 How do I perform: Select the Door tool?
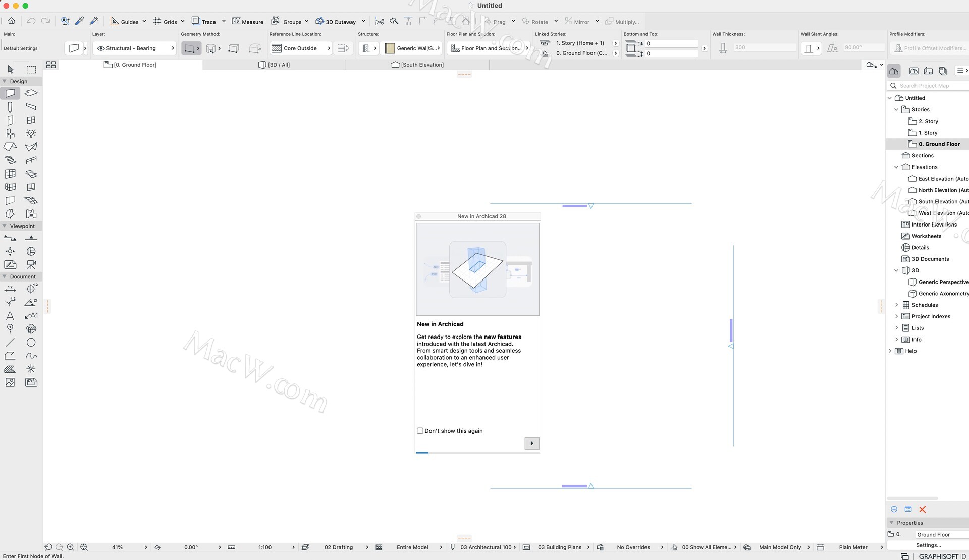pos(10,120)
